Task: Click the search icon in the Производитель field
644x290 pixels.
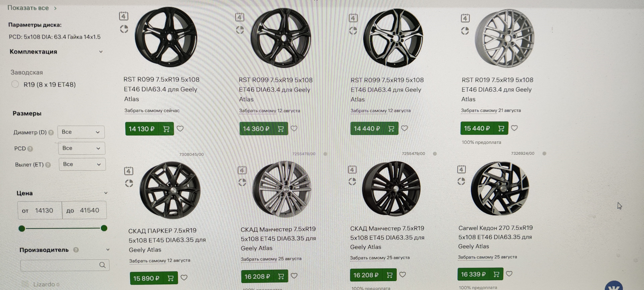Action: tap(102, 265)
